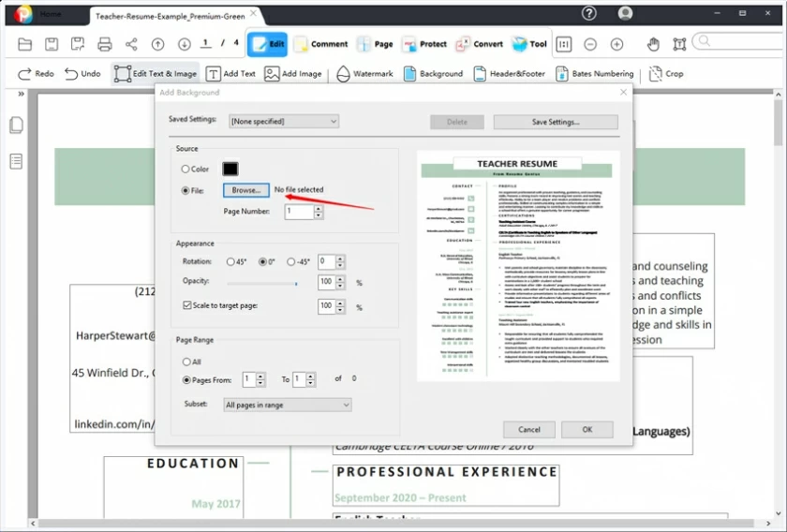
Task: Open bookmarks outline sidebar icon
Action: click(16, 162)
